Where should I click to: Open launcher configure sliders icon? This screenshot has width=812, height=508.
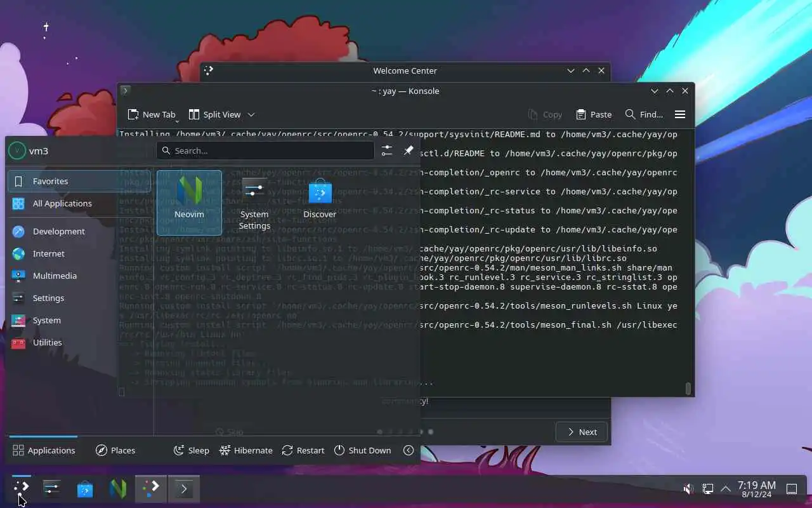tap(387, 150)
